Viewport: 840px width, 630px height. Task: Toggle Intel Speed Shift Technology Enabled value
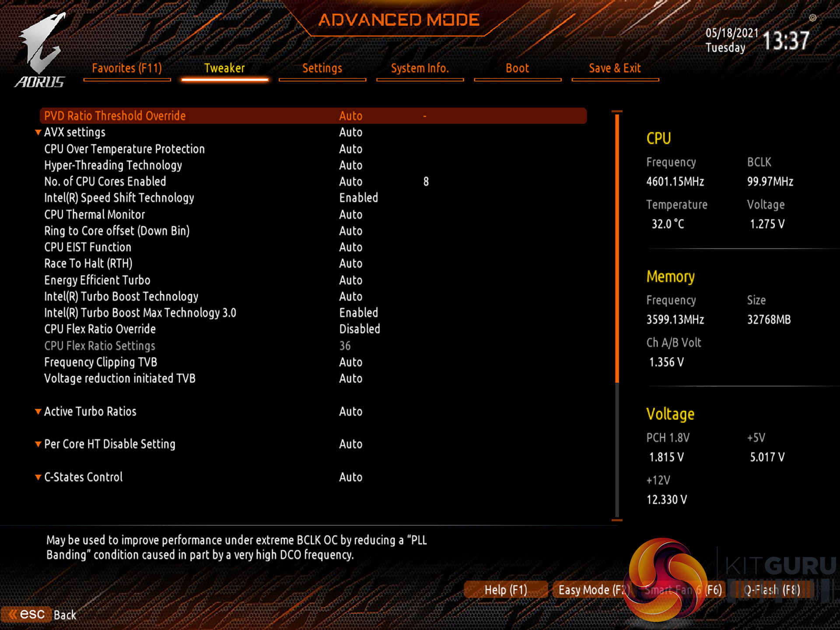[x=358, y=198]
